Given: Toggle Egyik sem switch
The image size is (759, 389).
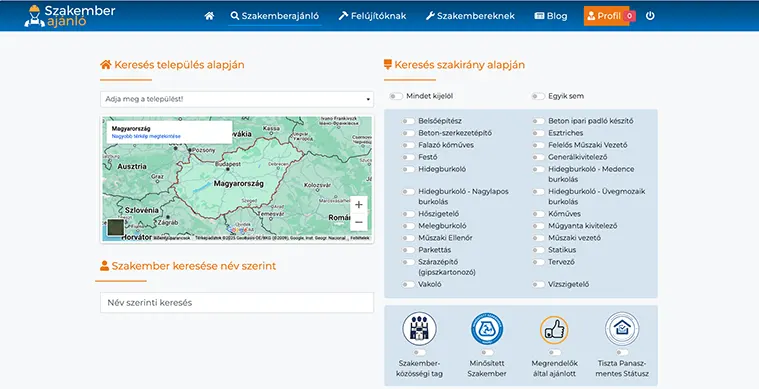Looking at the screenshot, I should tap(538, 96).
